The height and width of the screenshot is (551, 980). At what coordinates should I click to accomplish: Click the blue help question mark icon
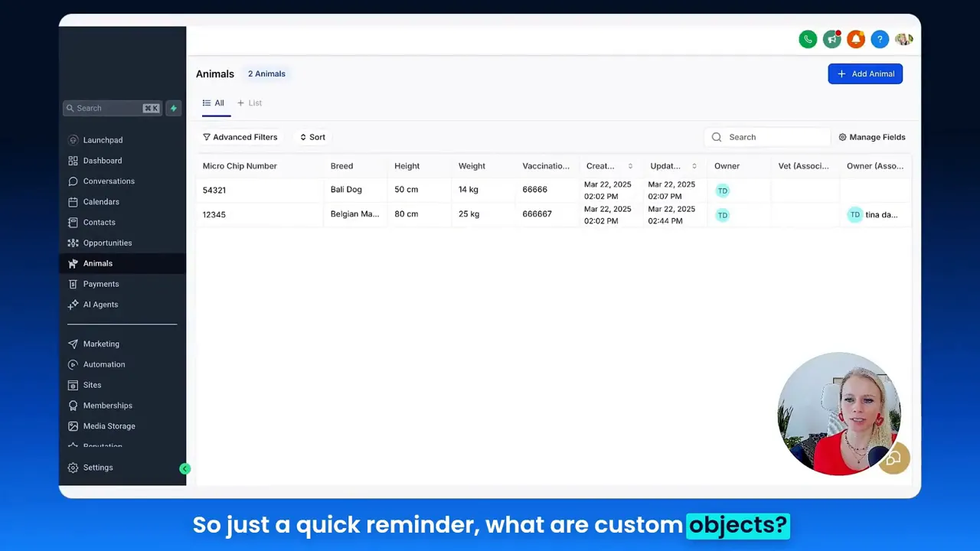pos(880,40)
